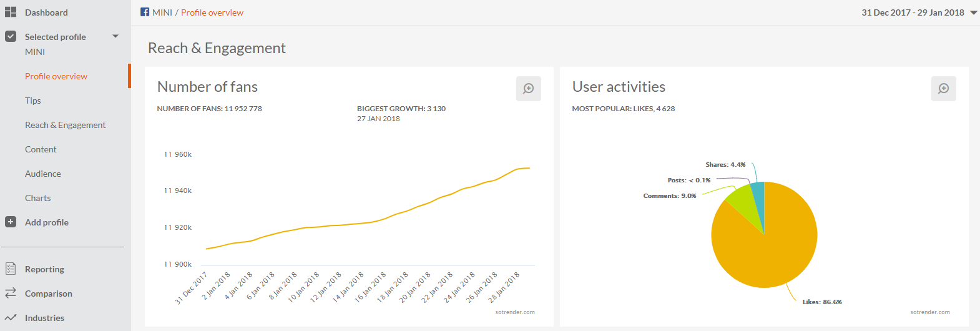Zoom into the Number of fans chart
The image size is (980, 331).
528,89
